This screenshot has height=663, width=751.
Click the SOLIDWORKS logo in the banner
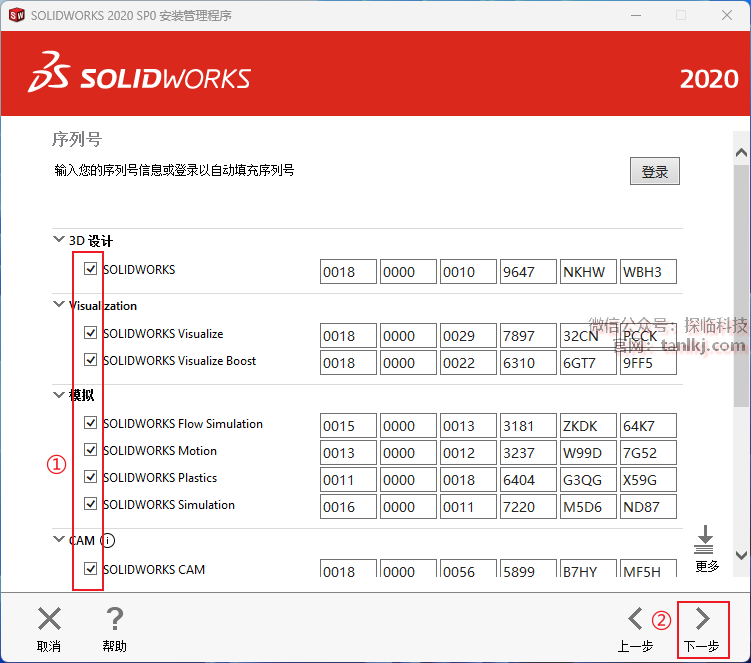(140, 78)
